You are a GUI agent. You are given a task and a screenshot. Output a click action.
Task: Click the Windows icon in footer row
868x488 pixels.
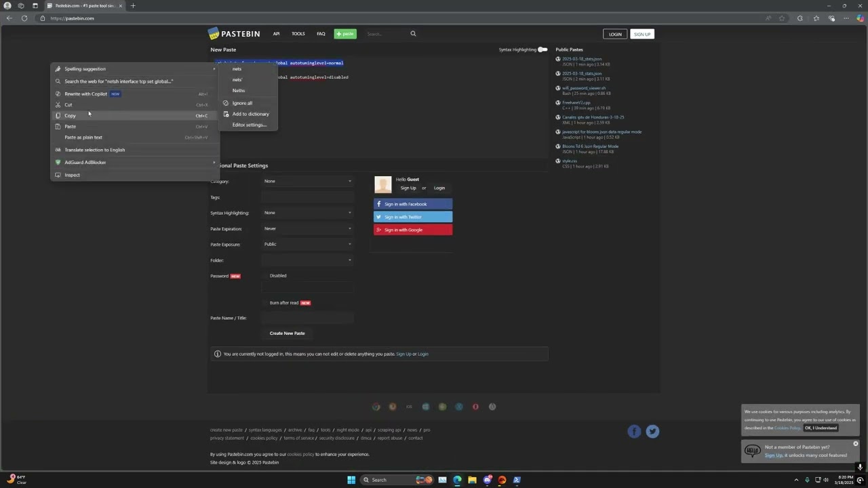point(426,407)
